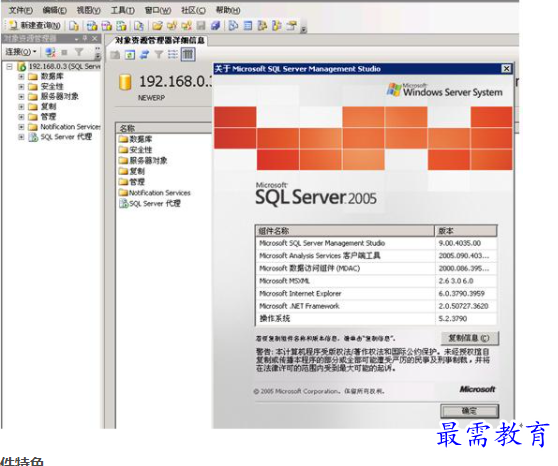Image resolution: width=558 pixels, height=466 pixels.
Task: Expand the 安全性 tree node
Action: (21, 86)
